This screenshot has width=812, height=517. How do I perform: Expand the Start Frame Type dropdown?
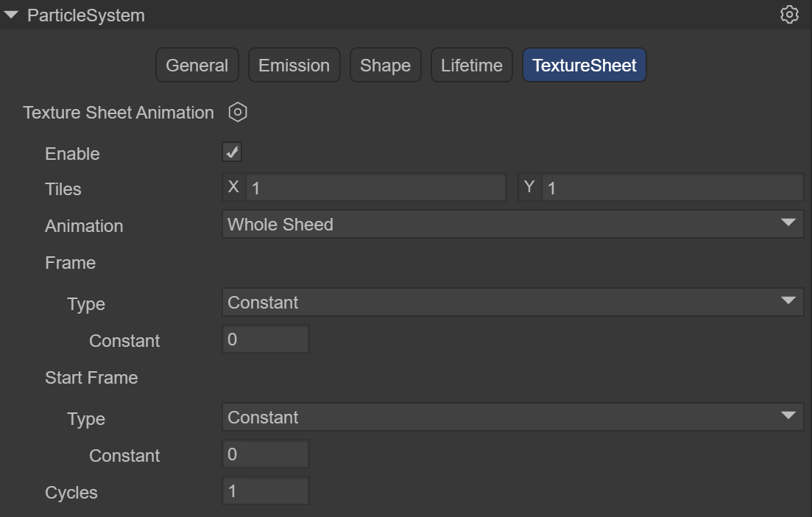coord(512,417)
